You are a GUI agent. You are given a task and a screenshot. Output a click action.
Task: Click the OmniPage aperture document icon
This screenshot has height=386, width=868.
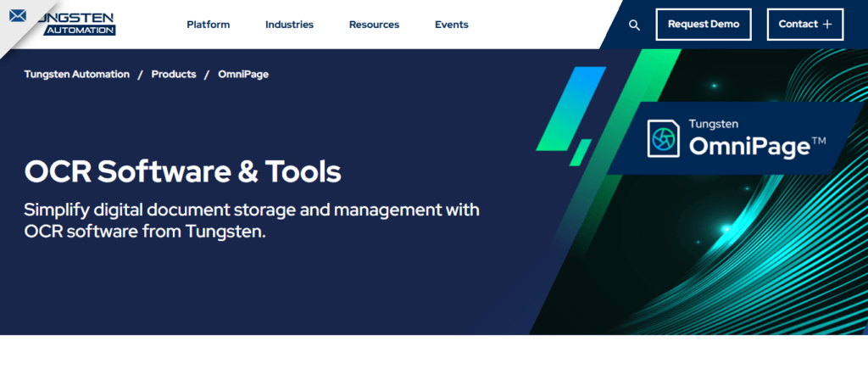664,138
